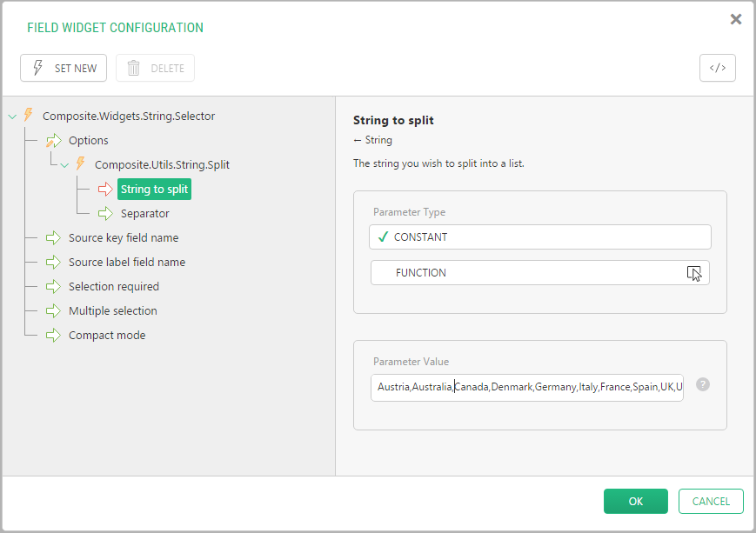Click the help question mark icon
This screenshot has height=533, width=756.
click(x=703, y=384)
